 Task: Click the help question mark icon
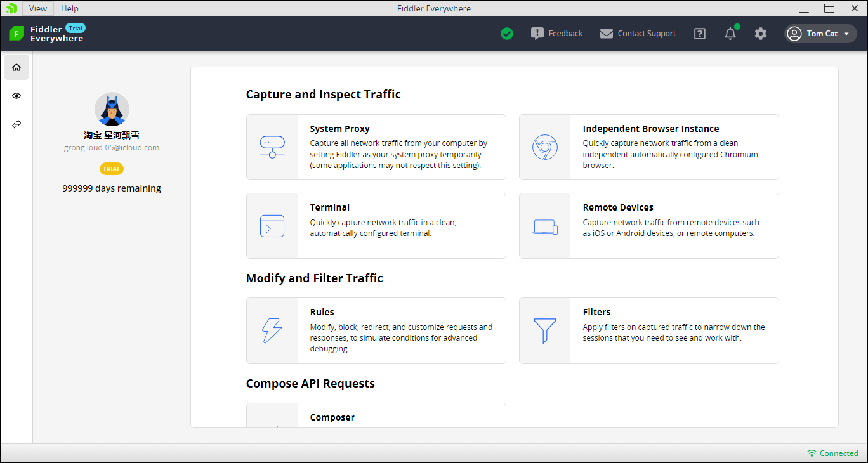(x=700, y=34)
